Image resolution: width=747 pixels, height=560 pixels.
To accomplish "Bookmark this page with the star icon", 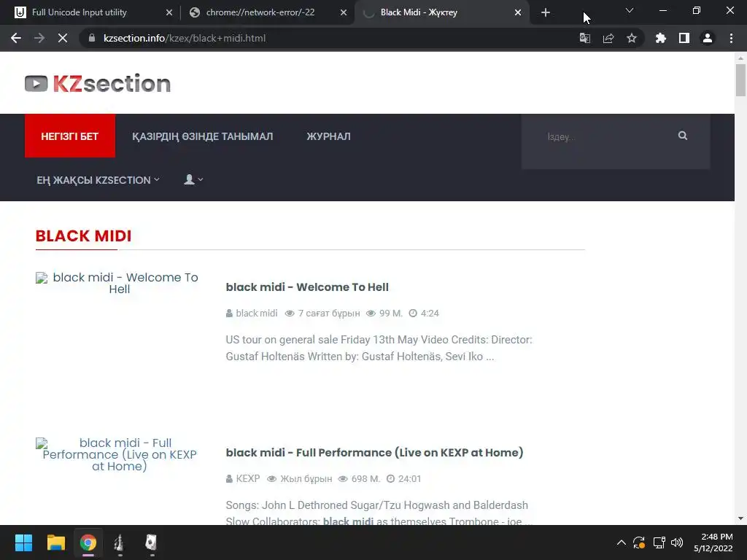I will pyautogui.click(x=632, y=38).
